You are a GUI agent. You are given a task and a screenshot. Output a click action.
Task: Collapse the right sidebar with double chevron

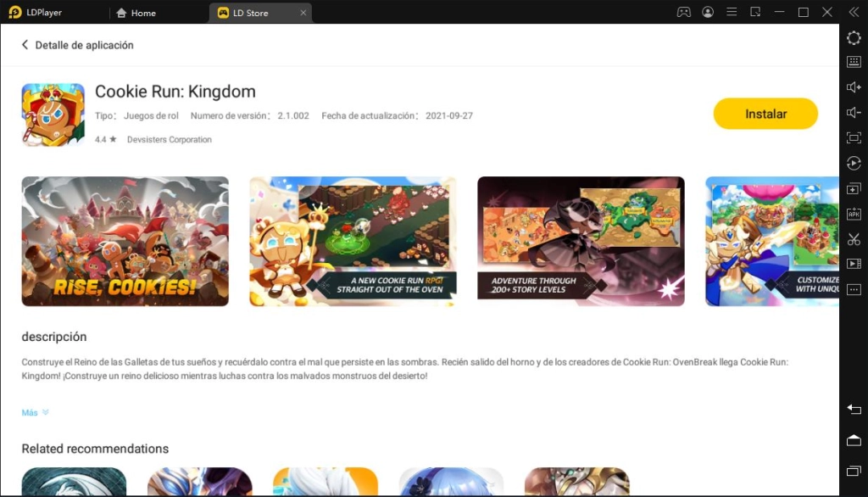[x=854, y=12]
